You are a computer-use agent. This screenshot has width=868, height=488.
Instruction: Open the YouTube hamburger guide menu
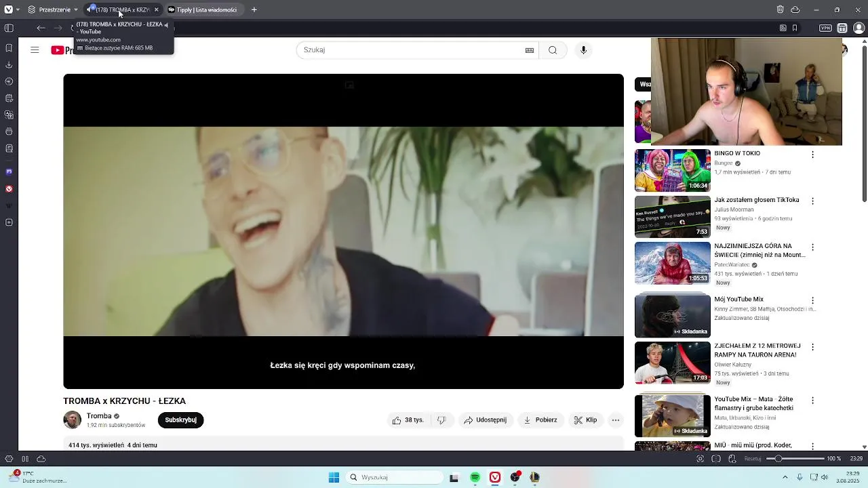35,50
